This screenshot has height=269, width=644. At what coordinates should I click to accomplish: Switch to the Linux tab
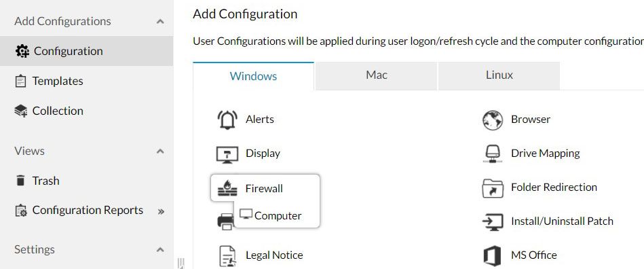point(499,75)
